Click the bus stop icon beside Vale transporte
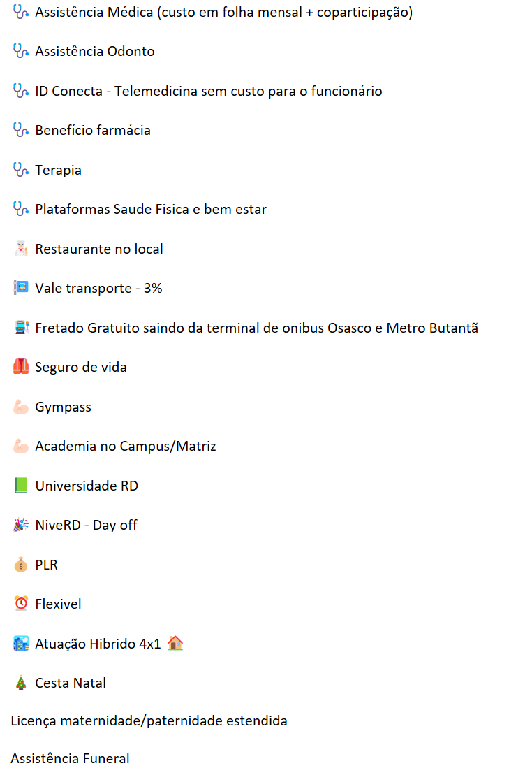532x768 pixels. pyautogui.click(x=21, y=288)
